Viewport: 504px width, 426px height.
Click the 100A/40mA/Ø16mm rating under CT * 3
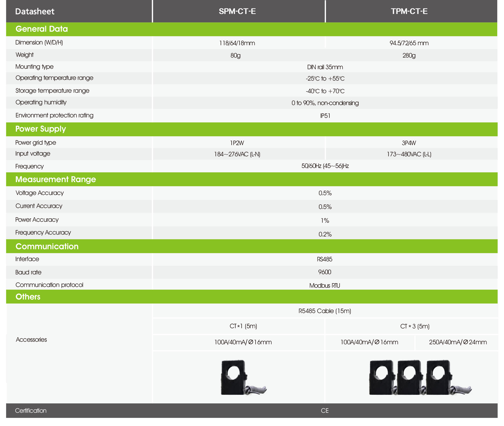[369, 342]
